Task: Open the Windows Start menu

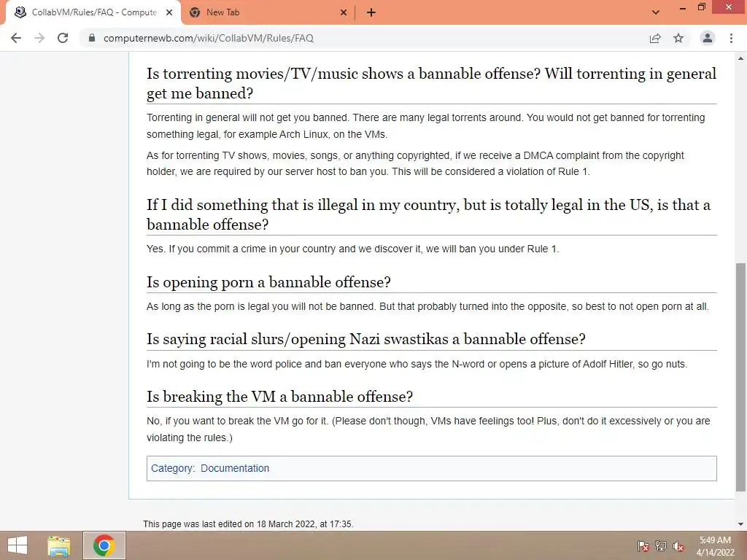Action: 18,545
